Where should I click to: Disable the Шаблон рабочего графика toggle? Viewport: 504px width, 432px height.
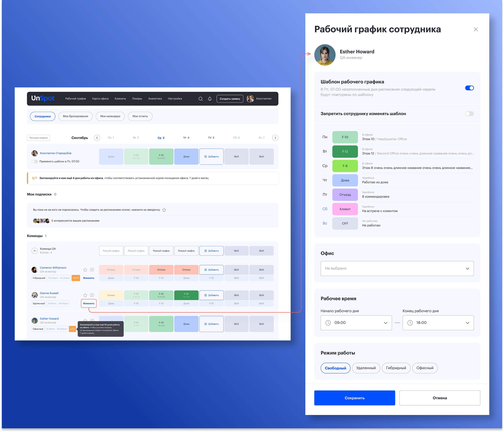tap(469, 88)
